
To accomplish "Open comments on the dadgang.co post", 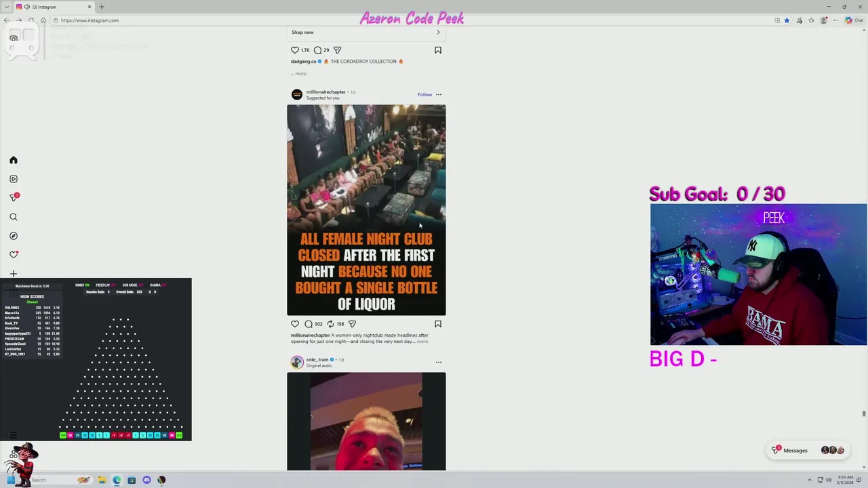I will 317,50.
